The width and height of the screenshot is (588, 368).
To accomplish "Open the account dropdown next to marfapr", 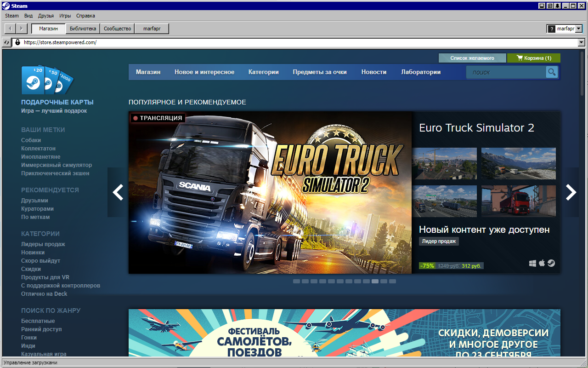I will tap(579, 29).
